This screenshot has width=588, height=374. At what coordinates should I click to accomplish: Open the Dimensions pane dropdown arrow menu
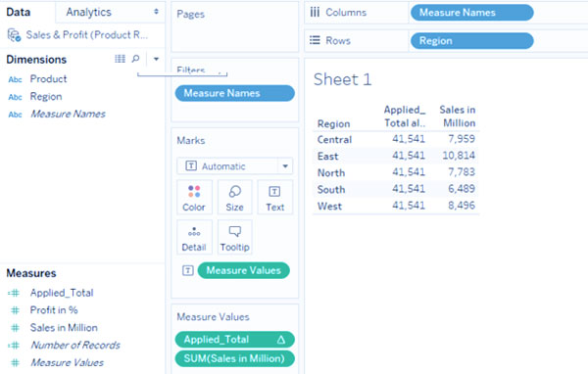pyautogui.click(x=156, y=59)
